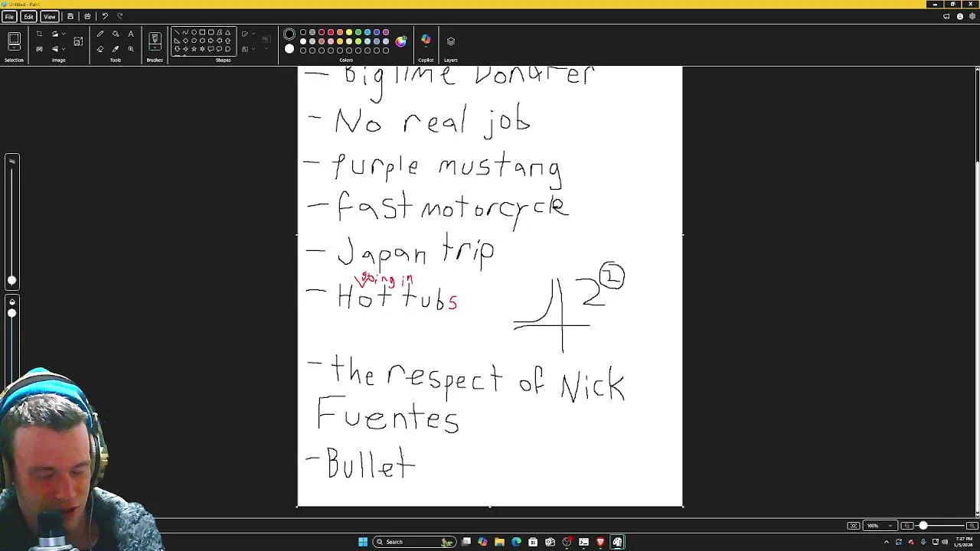Click the Copilot icon
This screenshot has height=551, width=980.
point(426,41)
